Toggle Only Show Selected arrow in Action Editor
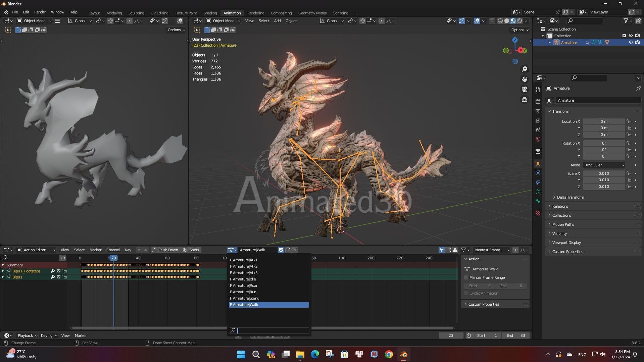The width and height of the screenshot is (644, 362). click(x=442, y=250)
